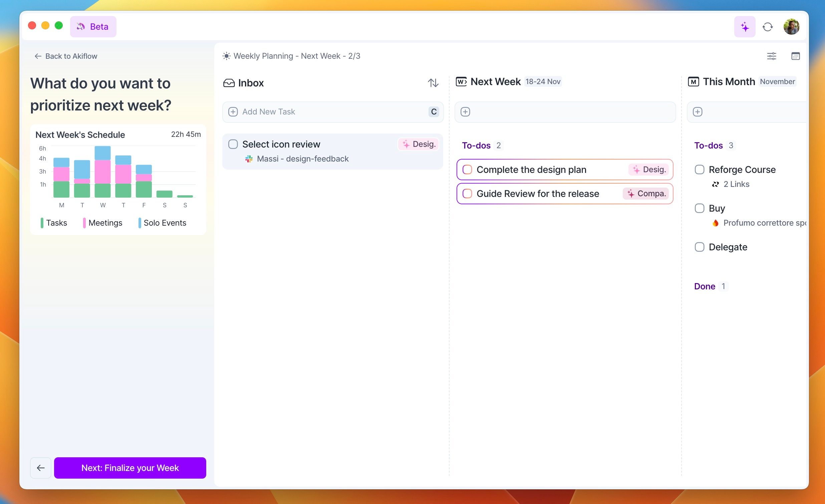
Task: Click Next: Finalize your Week
Action: coord(130,468)
